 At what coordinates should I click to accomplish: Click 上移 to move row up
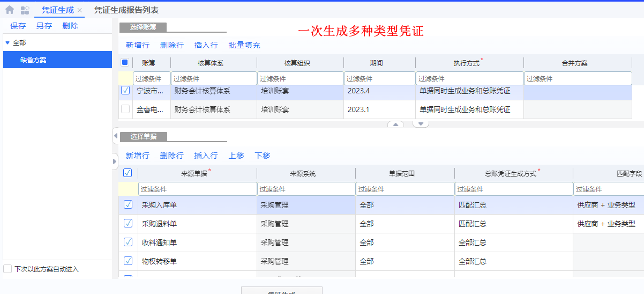236,156
